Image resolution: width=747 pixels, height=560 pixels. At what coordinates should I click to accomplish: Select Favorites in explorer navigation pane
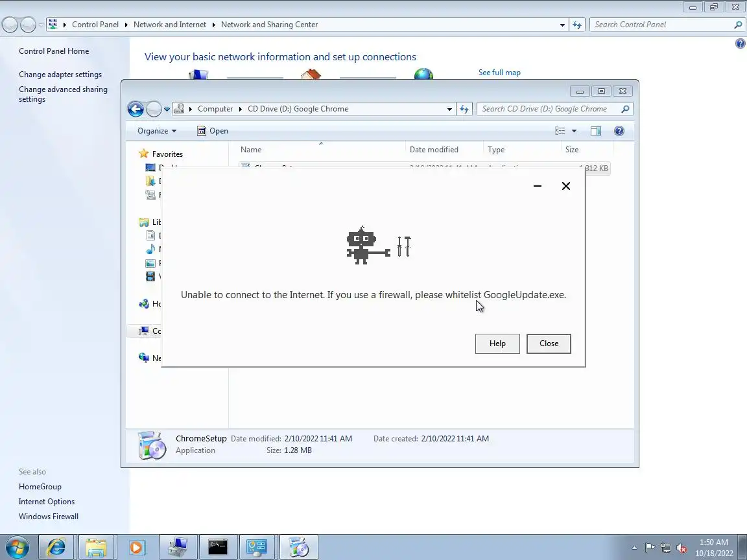(x=167, y=154)
